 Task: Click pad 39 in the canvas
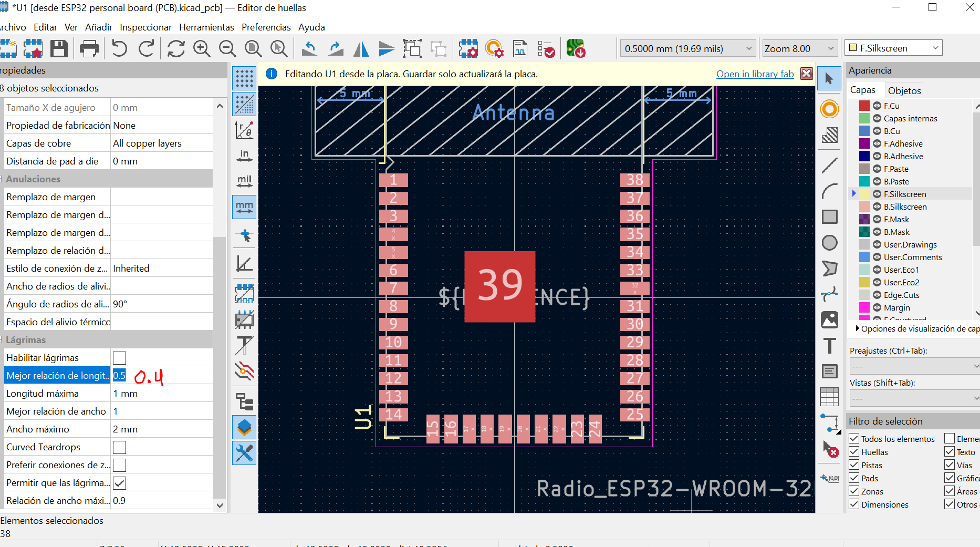pyautogui.click(x=499, y=286)
